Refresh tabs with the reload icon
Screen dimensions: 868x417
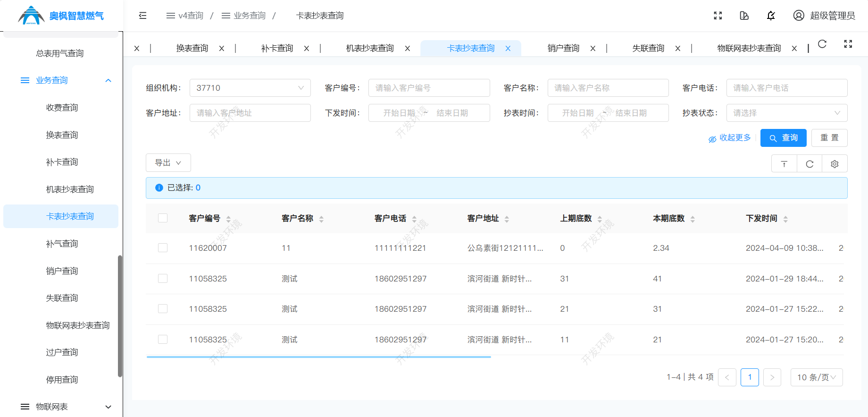[x=822, y=44]
